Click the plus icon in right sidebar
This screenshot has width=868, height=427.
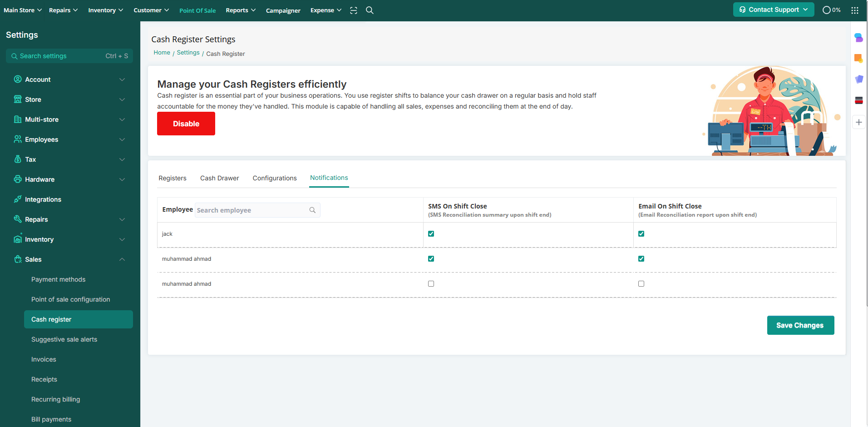tap(858, 122)
